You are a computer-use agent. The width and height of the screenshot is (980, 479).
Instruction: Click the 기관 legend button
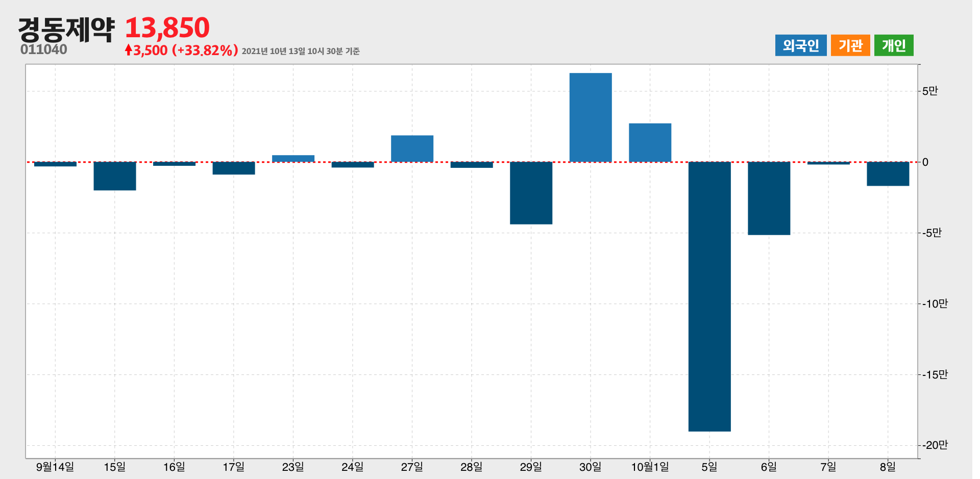pos(850,45)
